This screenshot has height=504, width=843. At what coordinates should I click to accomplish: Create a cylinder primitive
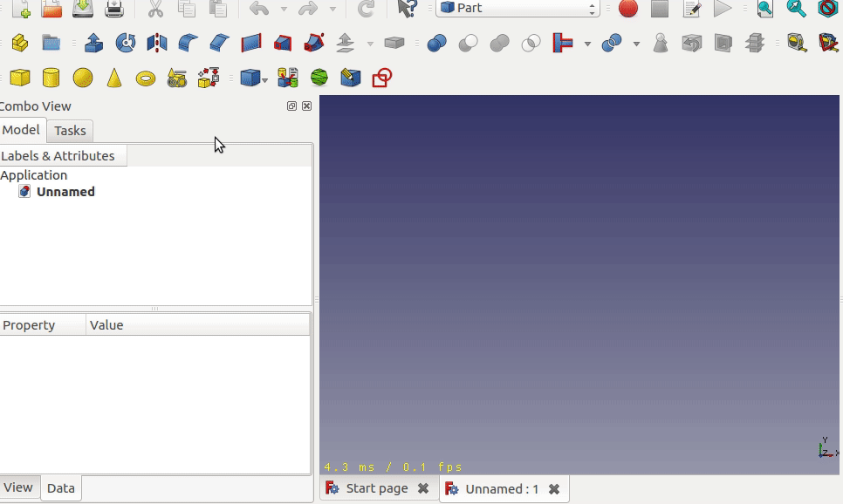(51, 78)
